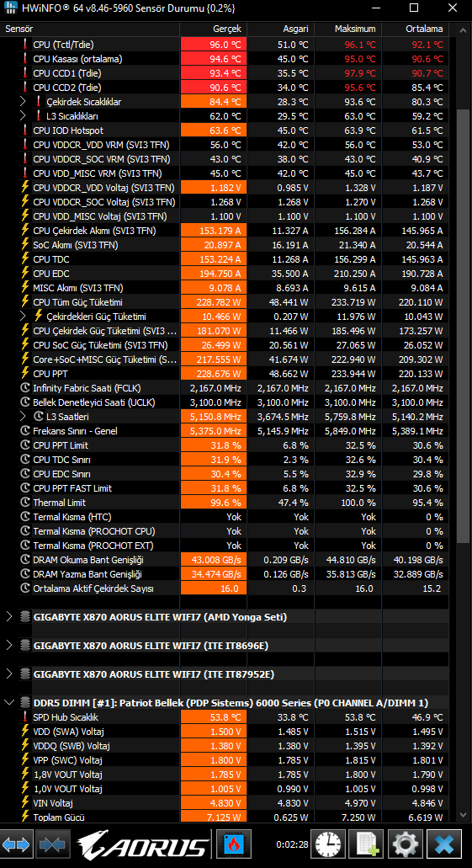Select Frekans Sınırı - Genel row label

tap(75, 431)
